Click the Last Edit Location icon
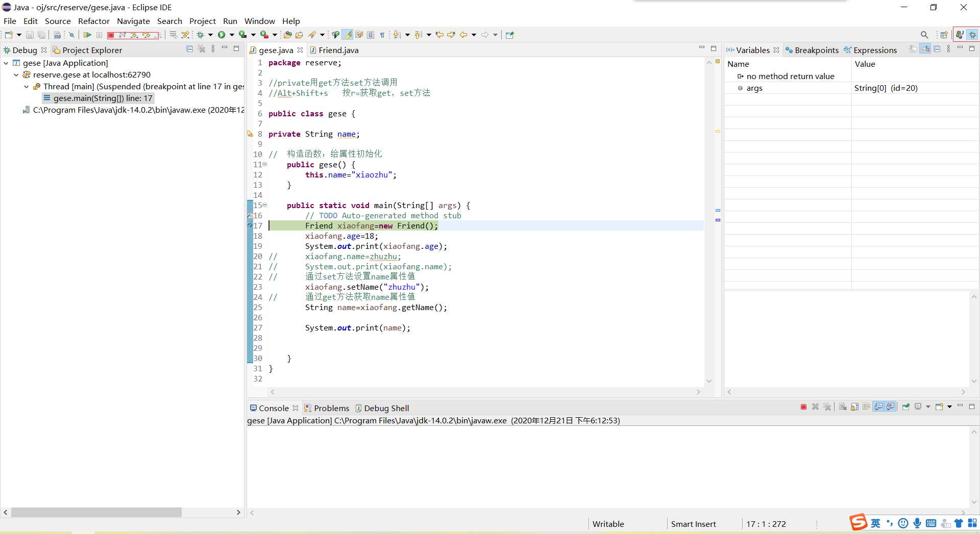Screen dimensions: 980x534 [439, 35]
